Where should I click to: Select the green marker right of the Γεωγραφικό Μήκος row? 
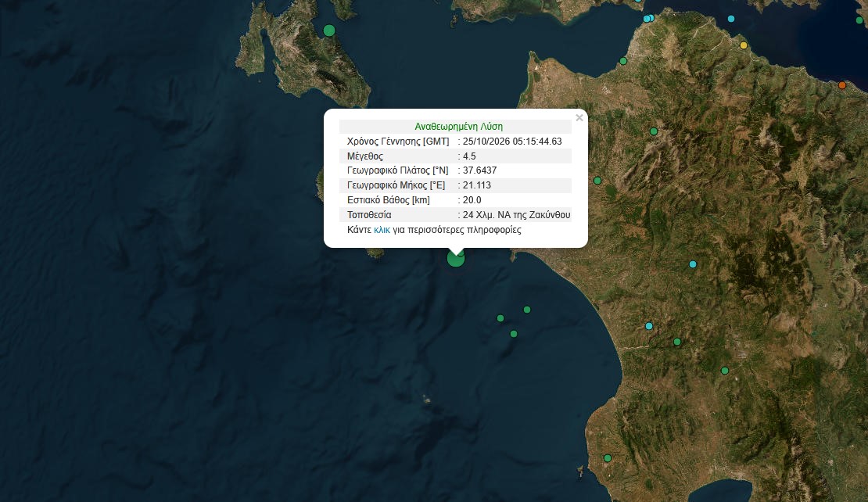(x=597, y=181)
